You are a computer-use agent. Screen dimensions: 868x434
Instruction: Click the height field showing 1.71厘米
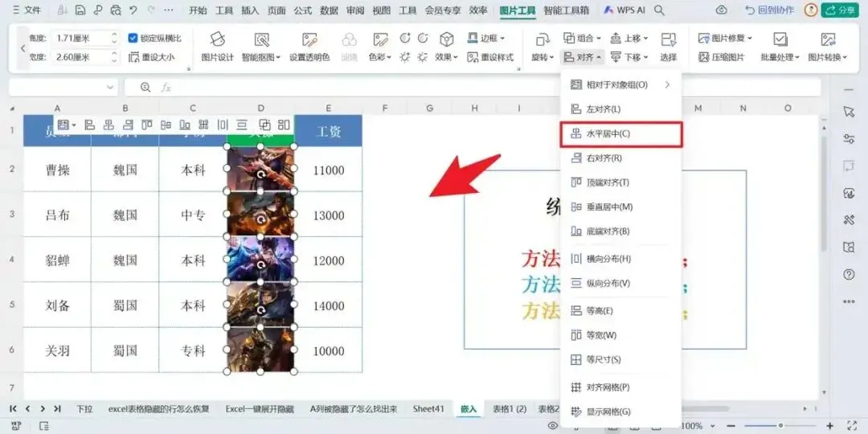pyautogui.click(x=80, y=38)
